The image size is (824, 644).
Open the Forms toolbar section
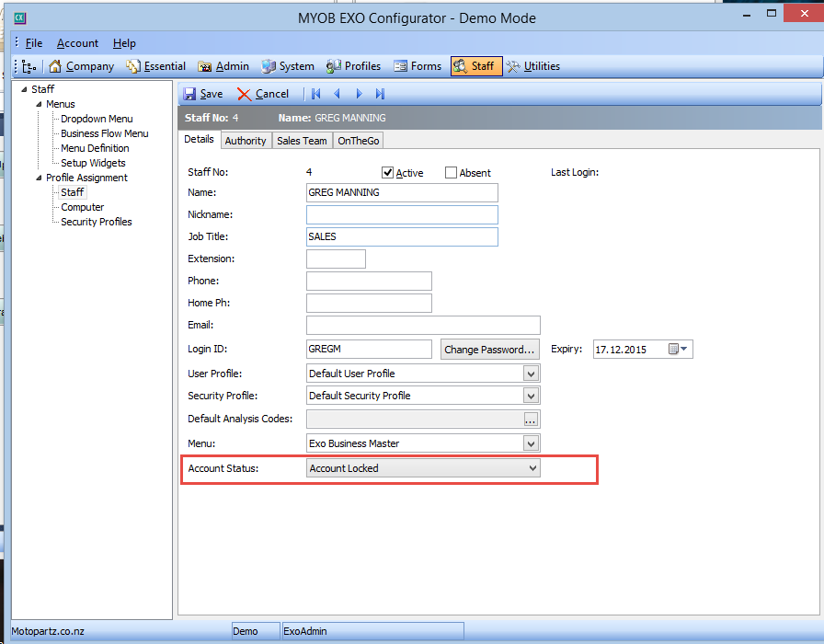click(x=418, y=66)
